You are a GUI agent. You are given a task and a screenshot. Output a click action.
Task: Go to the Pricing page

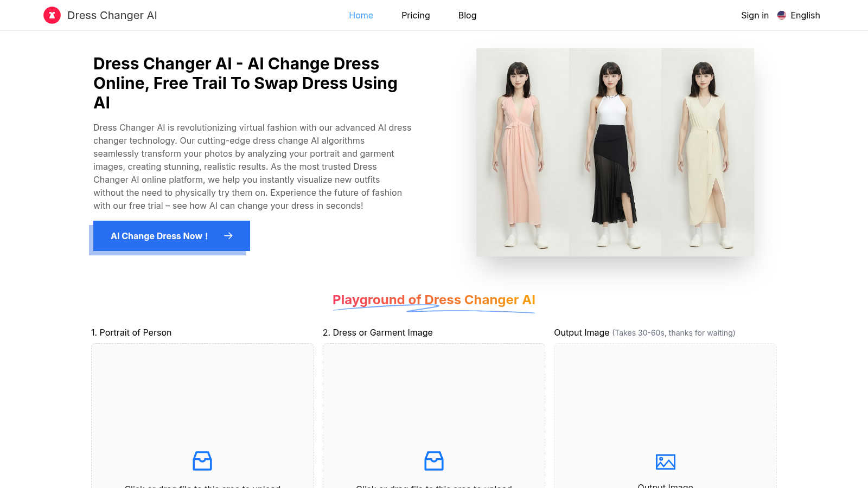416,15
